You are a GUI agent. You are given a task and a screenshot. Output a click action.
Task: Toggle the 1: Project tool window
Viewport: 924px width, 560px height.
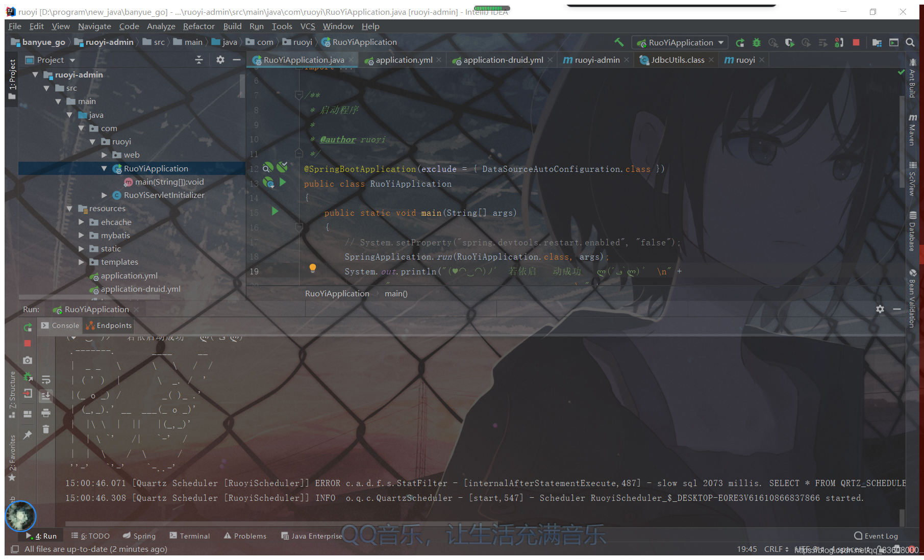pos(12,80)
